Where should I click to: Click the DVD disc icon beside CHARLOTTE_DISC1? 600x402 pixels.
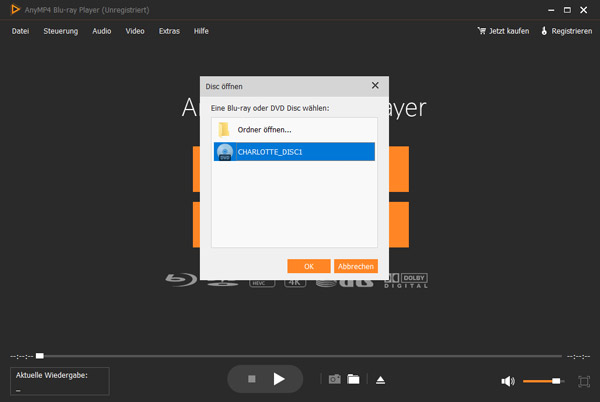[225, 152]
